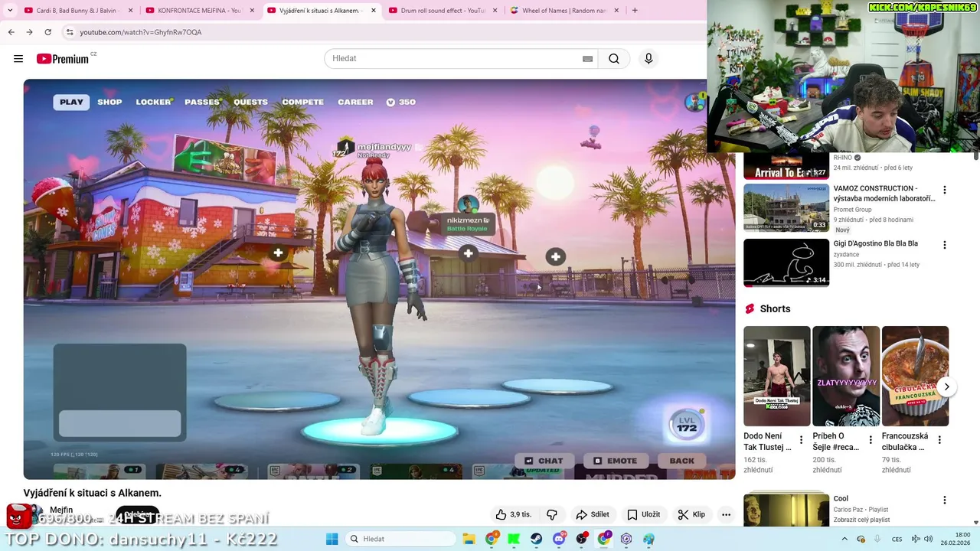Start voice search with microphone icon

tap(648, 59)
